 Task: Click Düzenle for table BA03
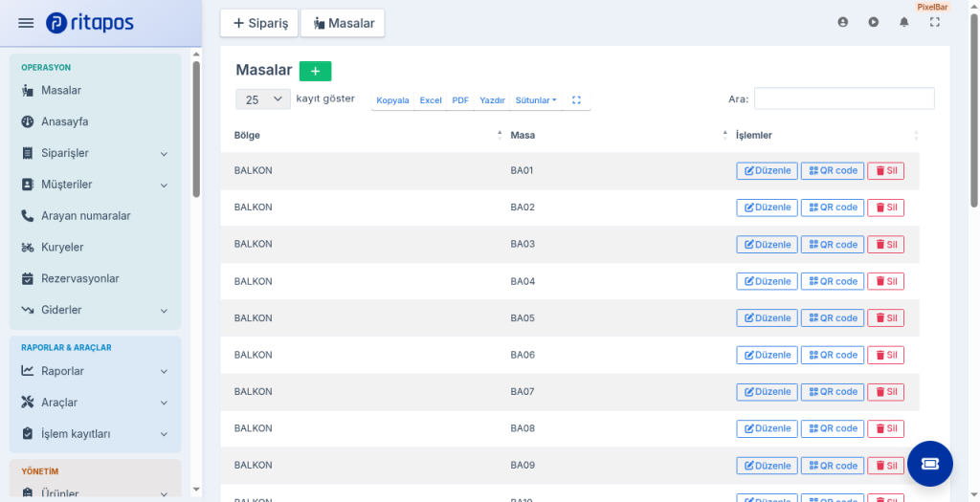click(767, 245)
